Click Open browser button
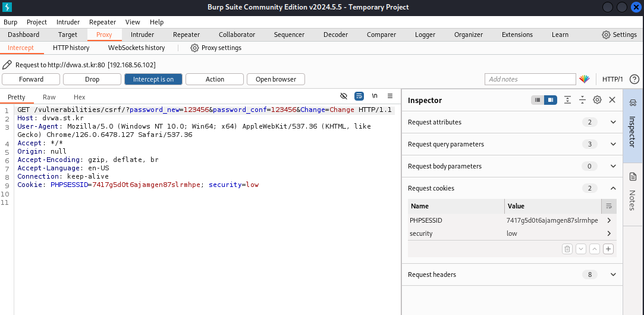The image size is (644, 315). [275, 79]
